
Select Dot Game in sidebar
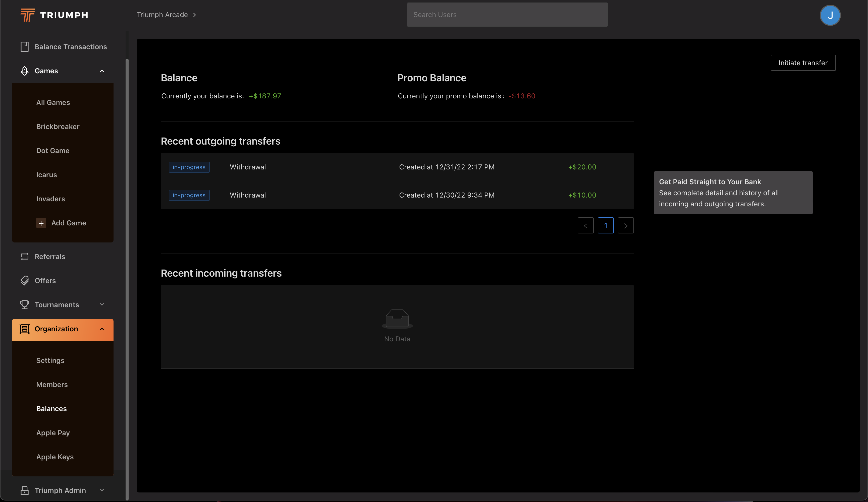[53, 151]
